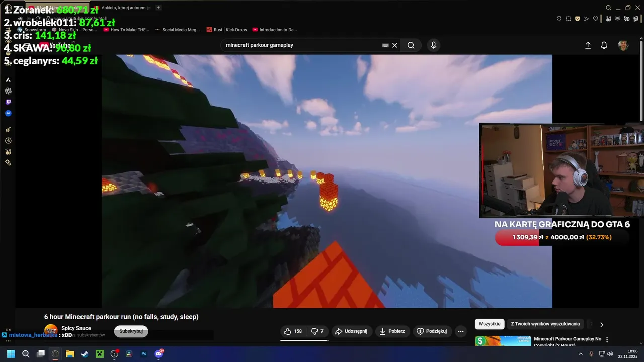Open 'Introduction to Da...' bookmark
This screenshot has width=644, height=362.
(275, 30)
